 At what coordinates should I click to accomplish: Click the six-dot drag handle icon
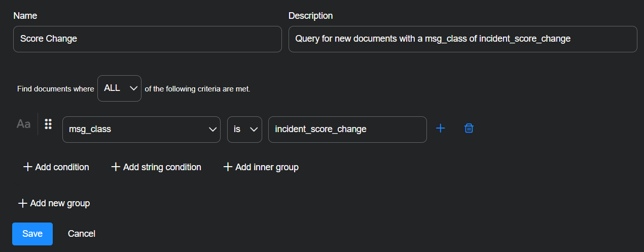pyautogui.click(x=49, y=124)
